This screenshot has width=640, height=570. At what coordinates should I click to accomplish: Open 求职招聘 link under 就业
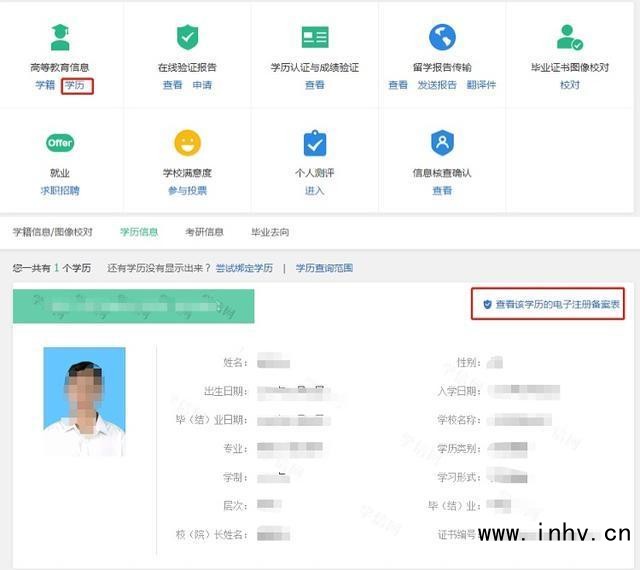point(60,190)
